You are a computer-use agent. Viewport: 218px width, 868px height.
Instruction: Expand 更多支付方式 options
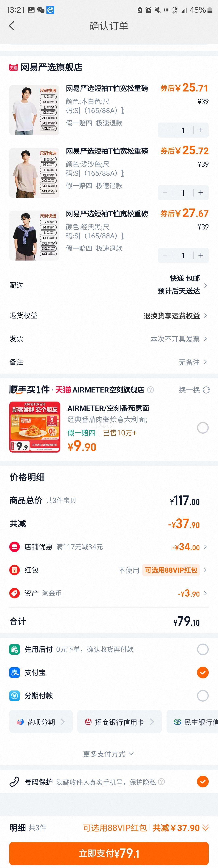109,754
